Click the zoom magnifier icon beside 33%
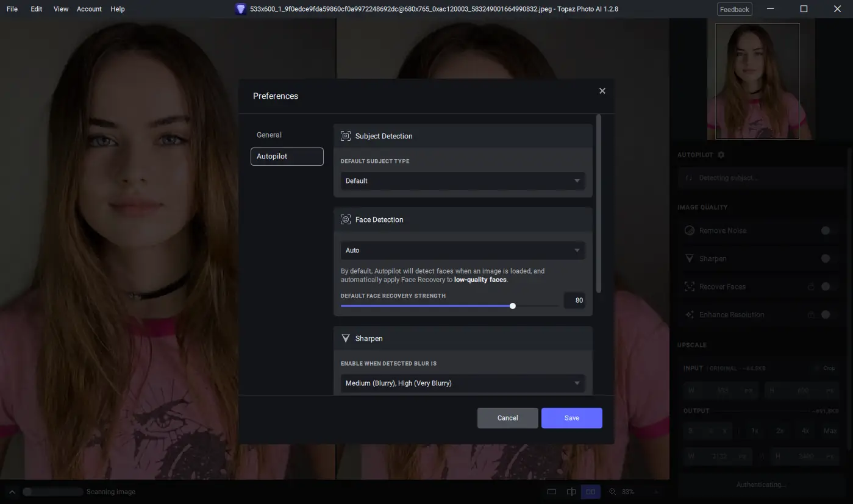The height and width of the screenshot is (504, 853). (612, 492)
